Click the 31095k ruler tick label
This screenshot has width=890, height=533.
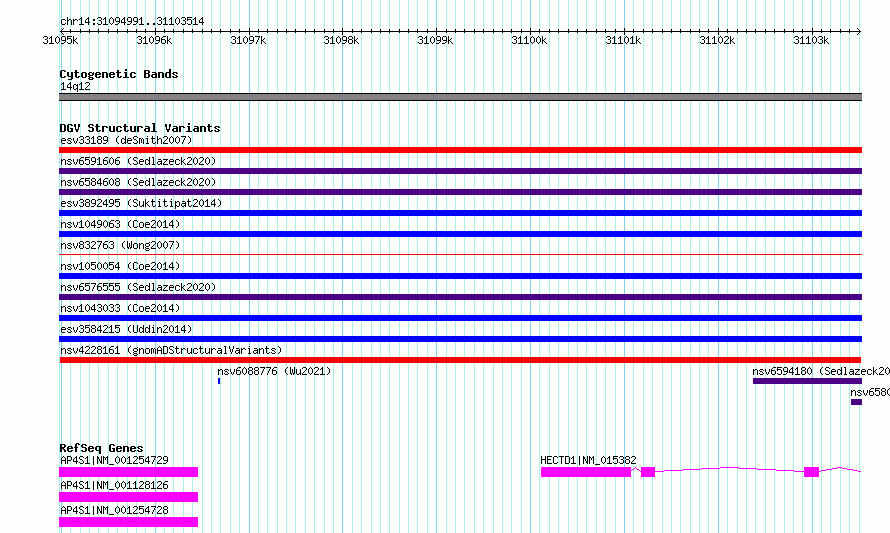(x=60, y=40)
